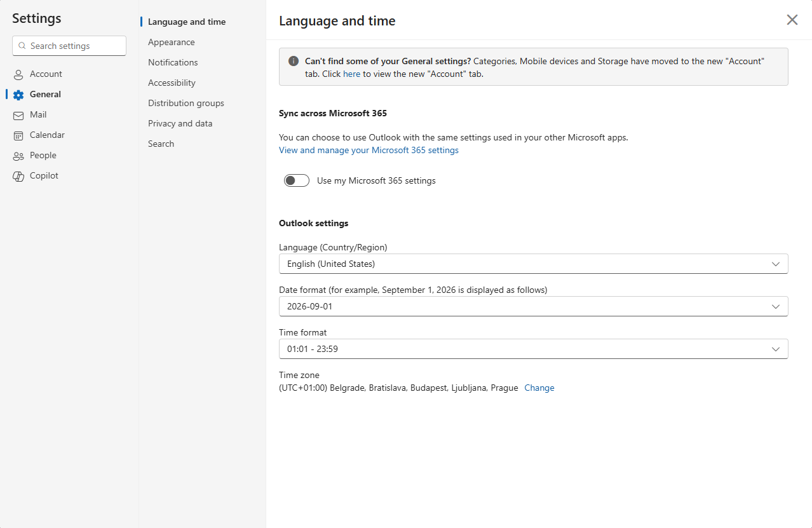Close the Settings dialog with X
Viewport: 812px width, 528px height.
point(792,20)
